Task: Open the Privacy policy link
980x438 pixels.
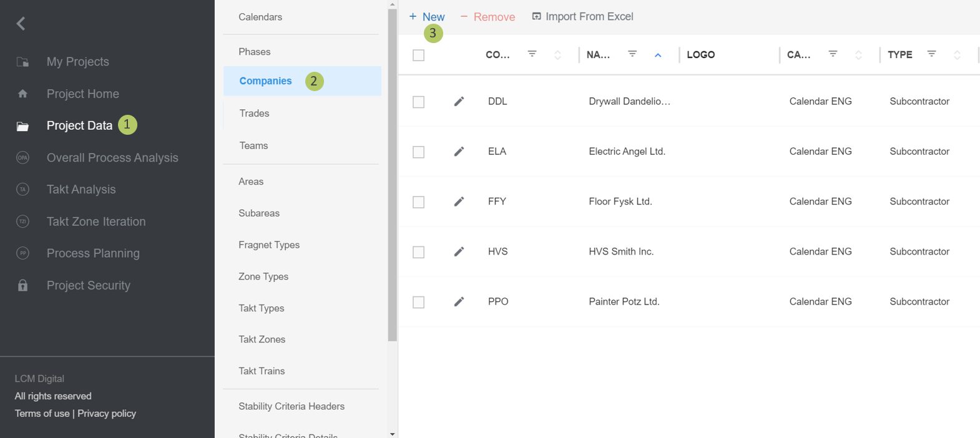Action: [107, 413]
